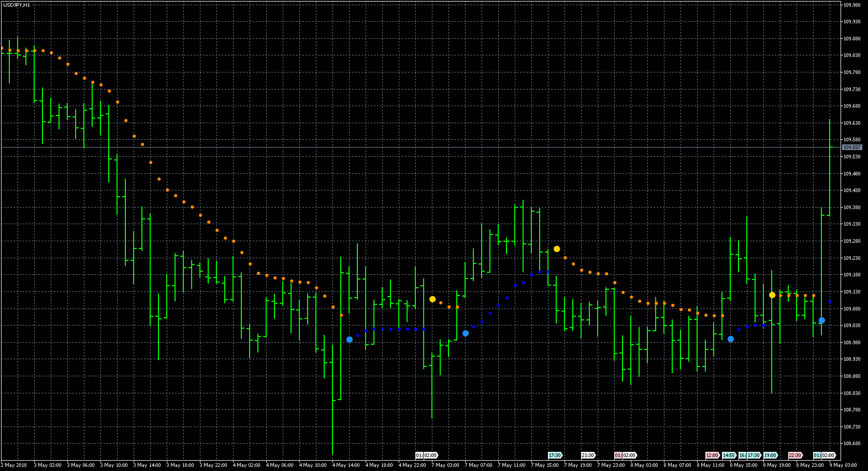The image size is (868, 471).
Task: Select the pink 12:00 event marker
Action: (x=712, y=455)
